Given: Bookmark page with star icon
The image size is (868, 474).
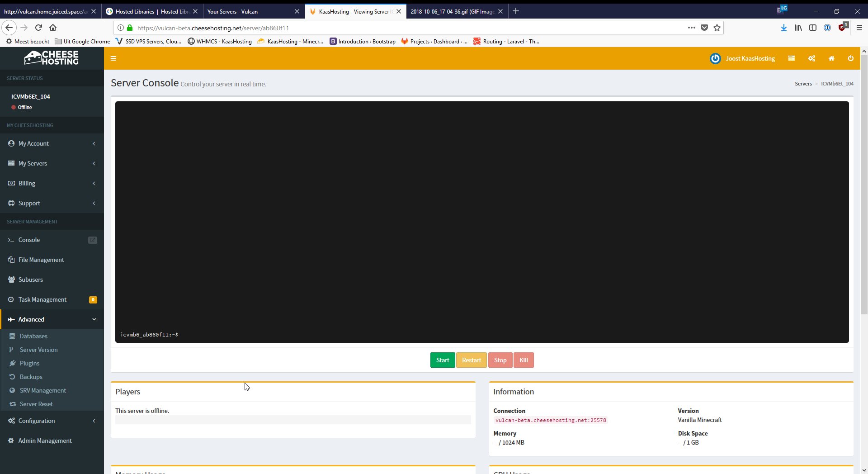Looking at the screenshot, I should [717, 28].
